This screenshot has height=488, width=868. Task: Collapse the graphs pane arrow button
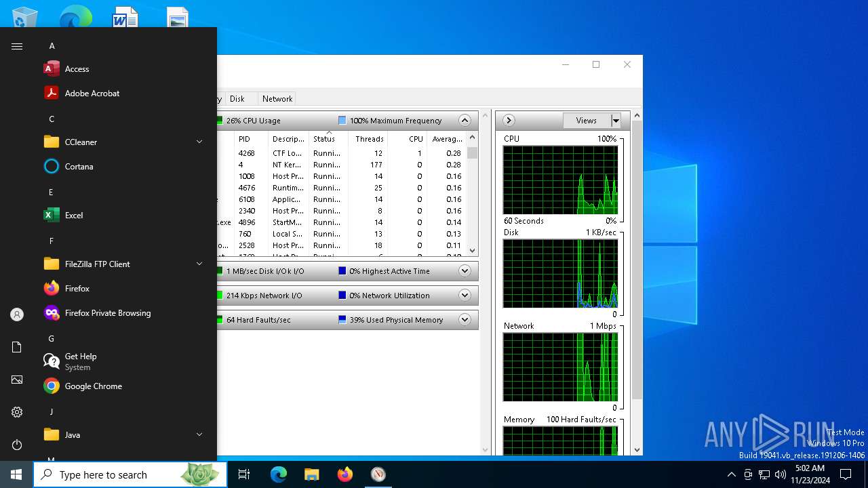coord(509,121)
